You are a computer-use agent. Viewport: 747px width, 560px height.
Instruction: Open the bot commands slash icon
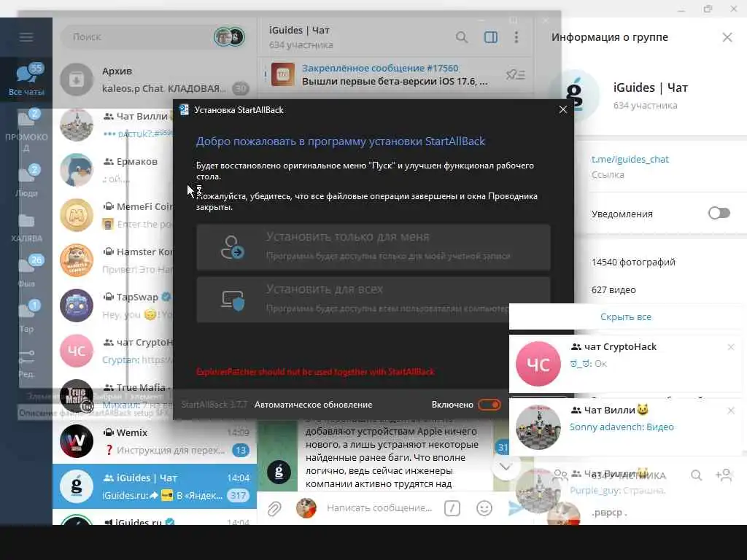[452, 508]
